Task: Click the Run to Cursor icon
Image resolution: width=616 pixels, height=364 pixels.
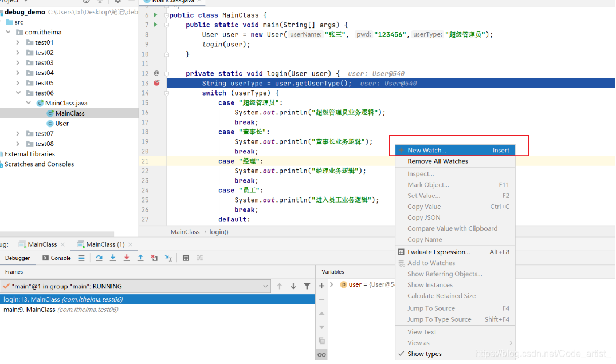Action: (x=168, y=258)
